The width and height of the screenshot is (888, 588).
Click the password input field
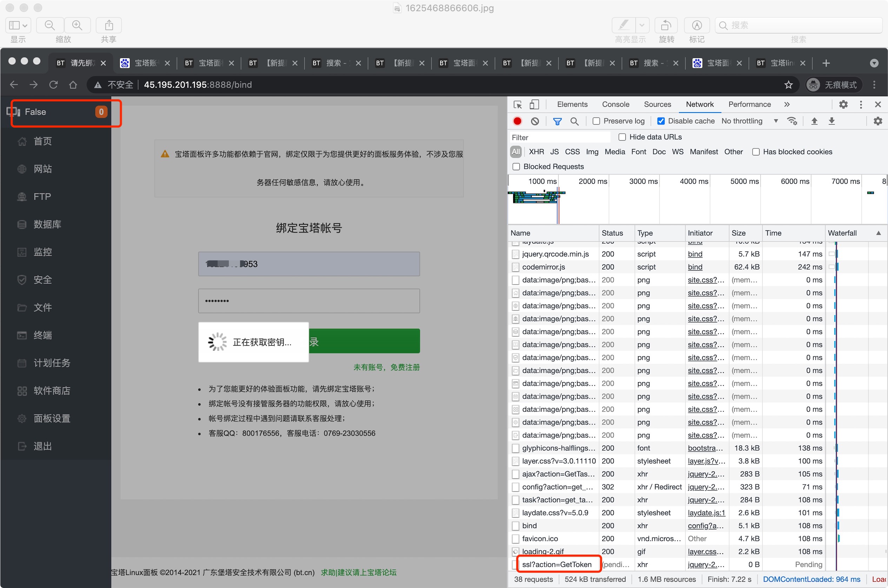(x=309, y=301)
